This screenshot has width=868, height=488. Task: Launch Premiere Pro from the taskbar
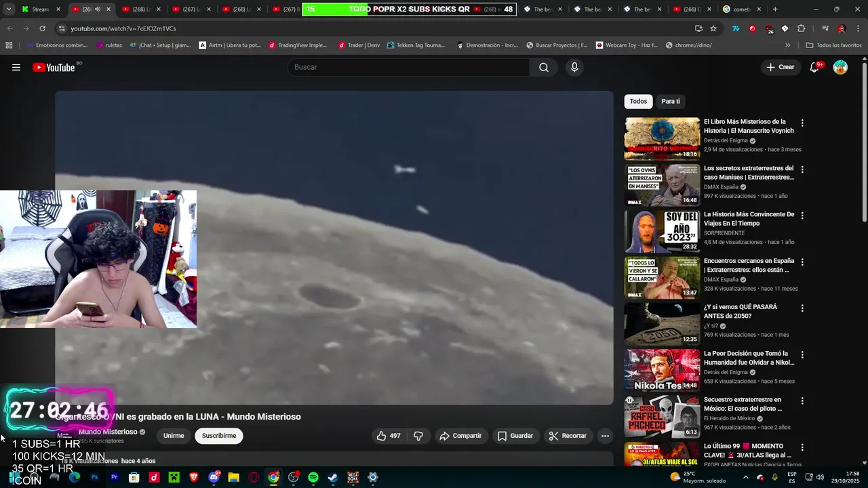coord(115,477)
